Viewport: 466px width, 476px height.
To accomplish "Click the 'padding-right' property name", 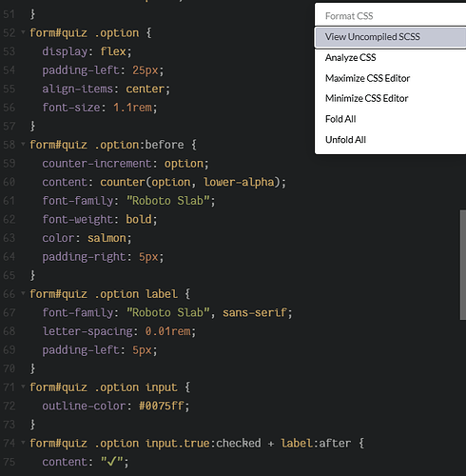I will [x=84, y=257].
